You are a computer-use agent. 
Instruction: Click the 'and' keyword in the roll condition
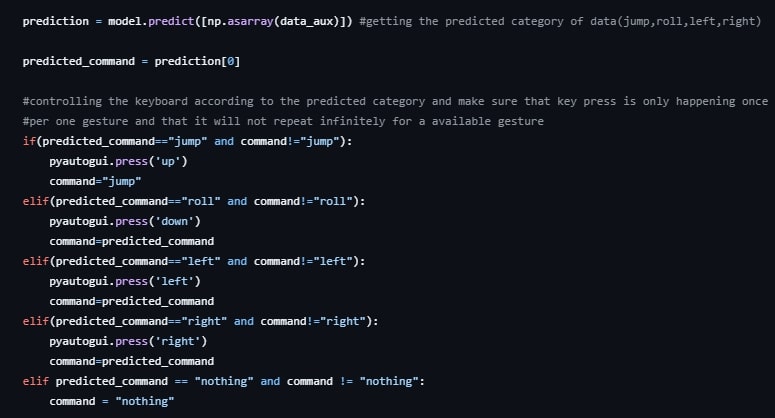point(237,201)
